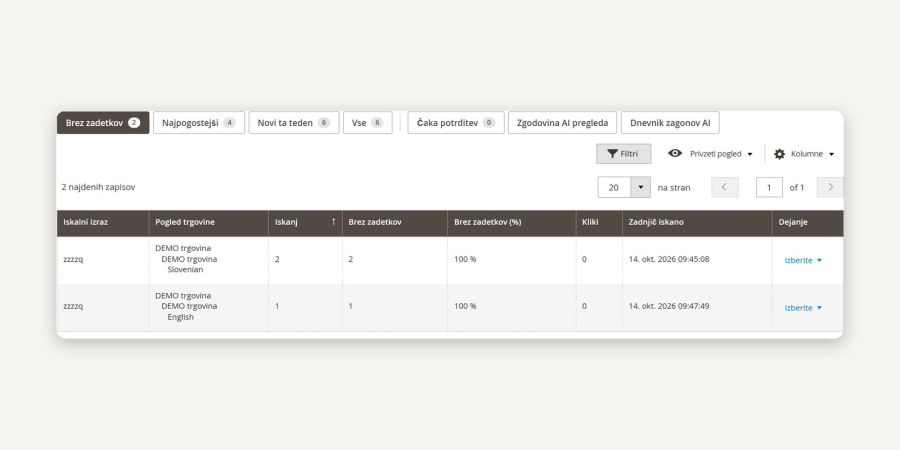Sort by Brez zadetkov (%) column header

click(x=512, y=223)
